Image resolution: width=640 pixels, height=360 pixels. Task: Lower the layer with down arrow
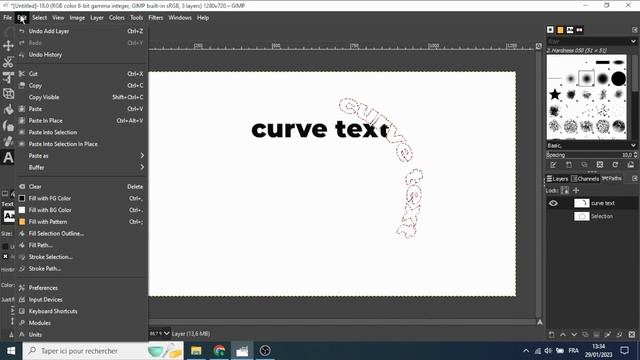pos(574,335)
